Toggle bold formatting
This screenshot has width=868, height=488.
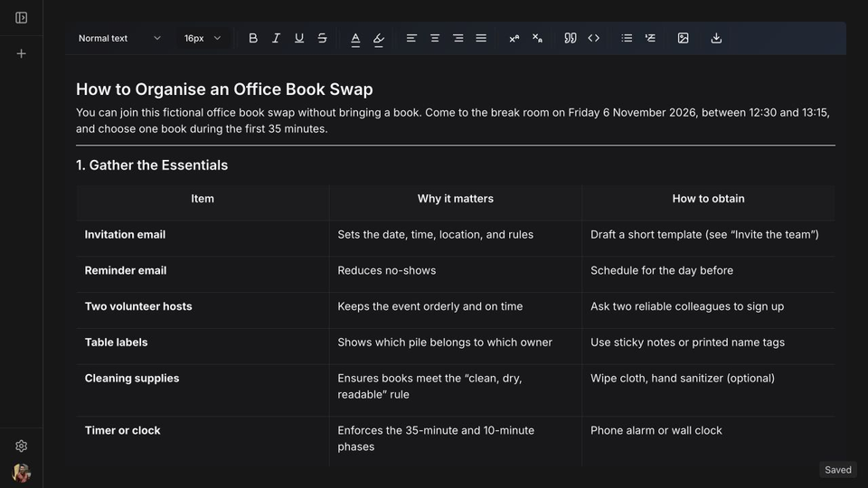pyautogui.click(x=253, y=38)
